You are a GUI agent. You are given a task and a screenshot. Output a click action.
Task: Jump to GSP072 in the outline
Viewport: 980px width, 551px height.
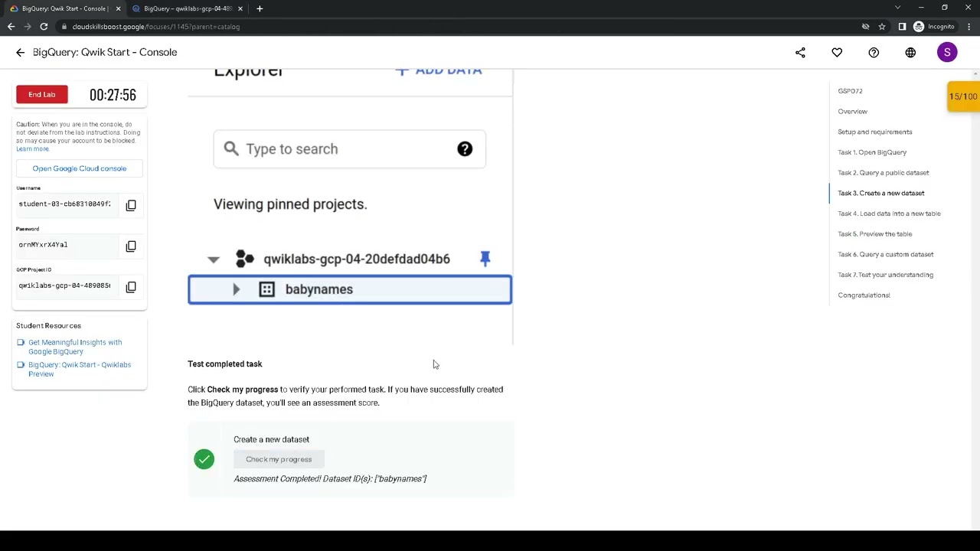850,91
